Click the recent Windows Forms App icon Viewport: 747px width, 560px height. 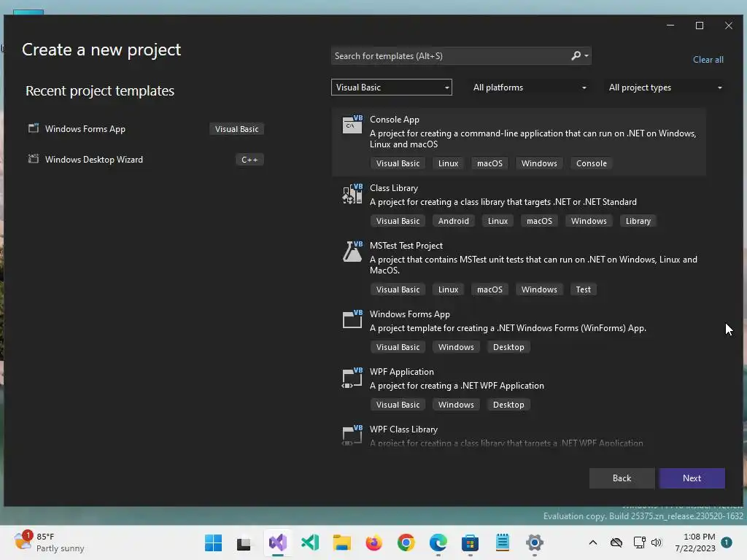tap(34, 128)
